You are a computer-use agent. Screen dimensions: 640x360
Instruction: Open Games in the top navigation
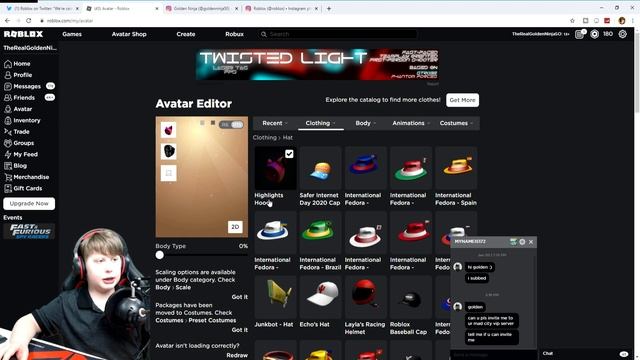(72, 34)
